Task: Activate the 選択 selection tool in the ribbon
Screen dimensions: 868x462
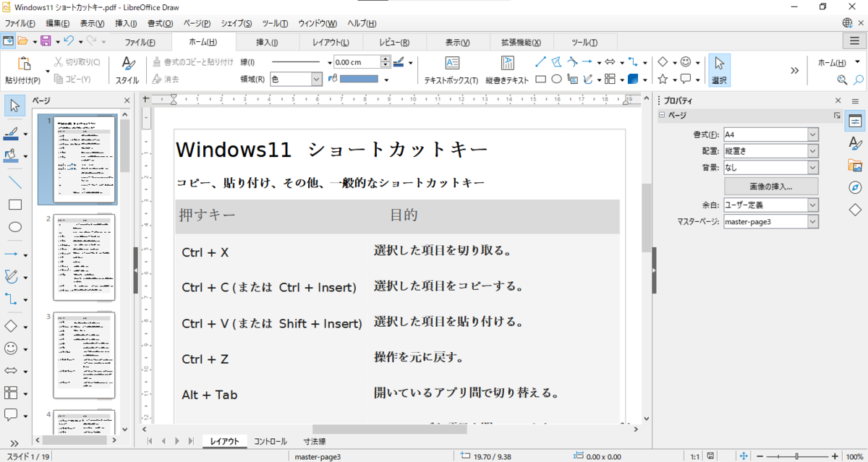Action: (x=719, y=71)
